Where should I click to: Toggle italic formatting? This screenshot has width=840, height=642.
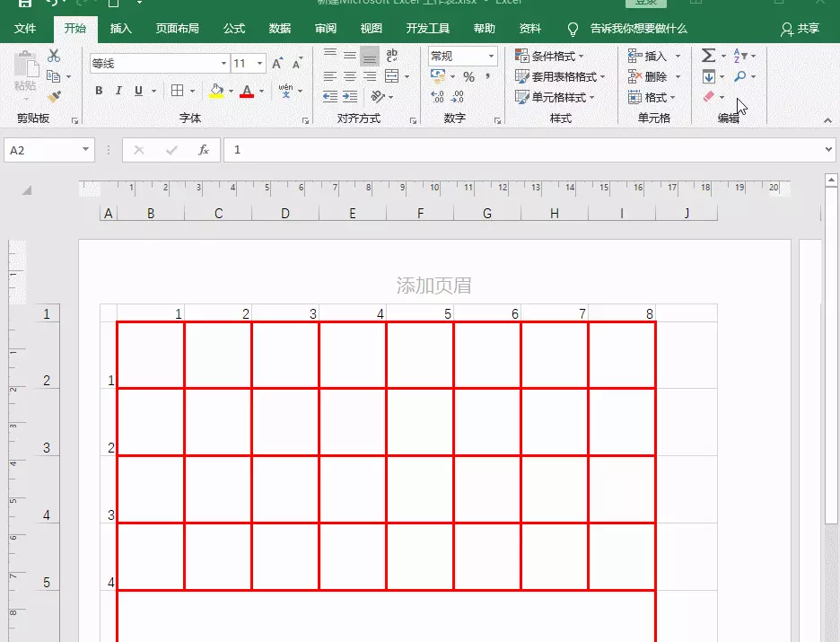point(117,88)
